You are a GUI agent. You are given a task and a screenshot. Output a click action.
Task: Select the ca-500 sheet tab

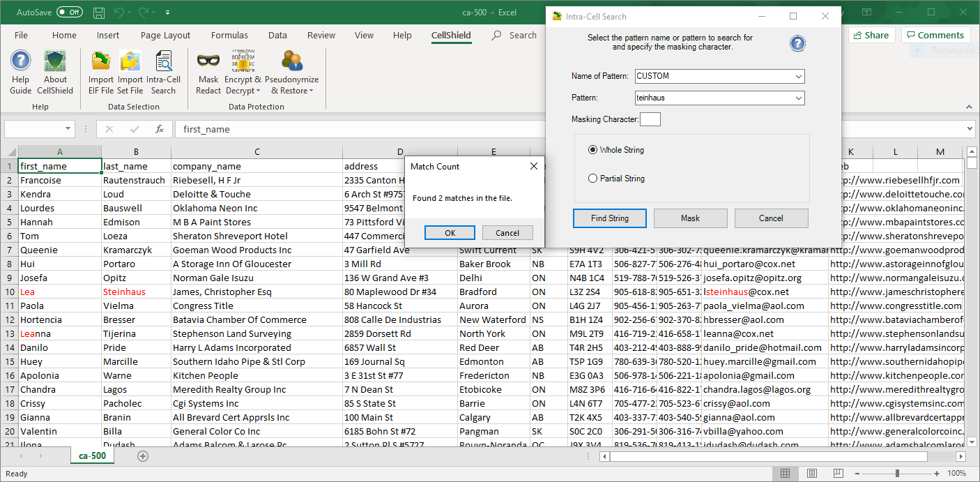93,456
